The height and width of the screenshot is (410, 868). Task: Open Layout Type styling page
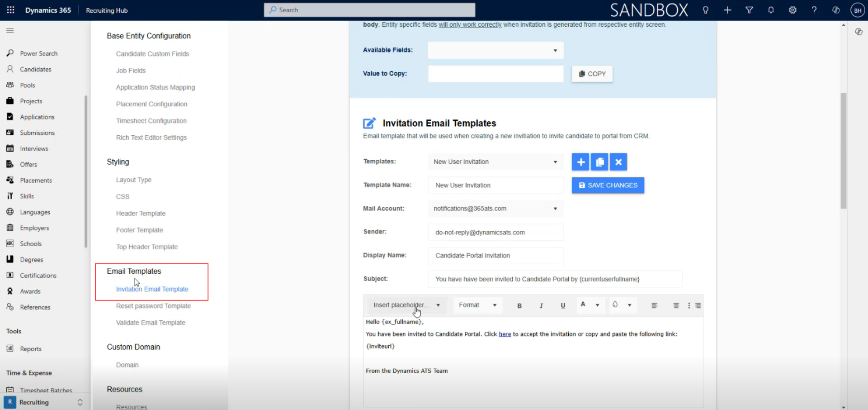[x=133, y=180]
